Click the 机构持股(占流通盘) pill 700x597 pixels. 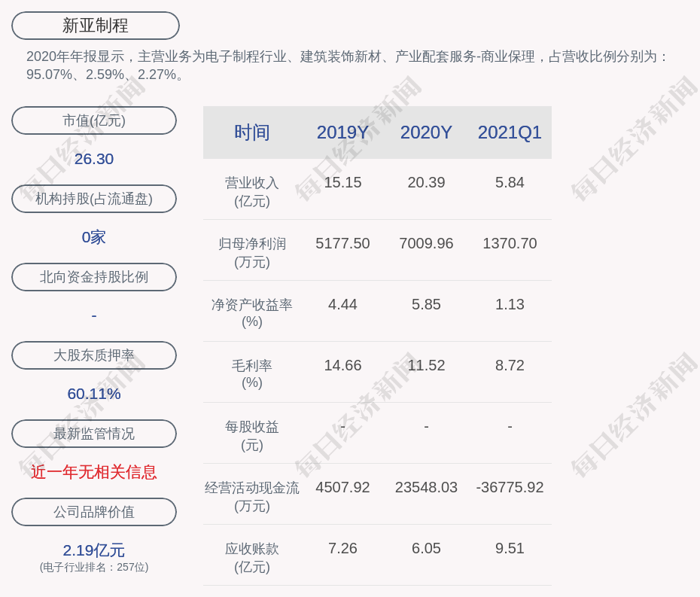coord(94,199)
